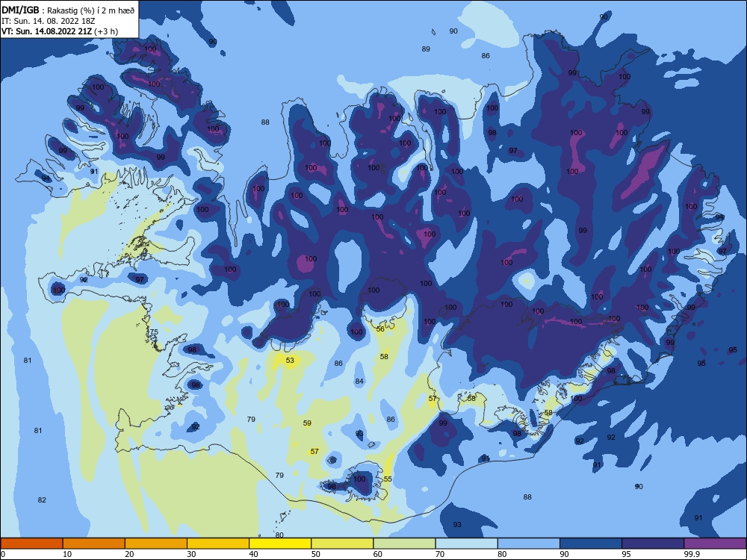Click the '10' tick label on color scale

[x=67, y=554]
